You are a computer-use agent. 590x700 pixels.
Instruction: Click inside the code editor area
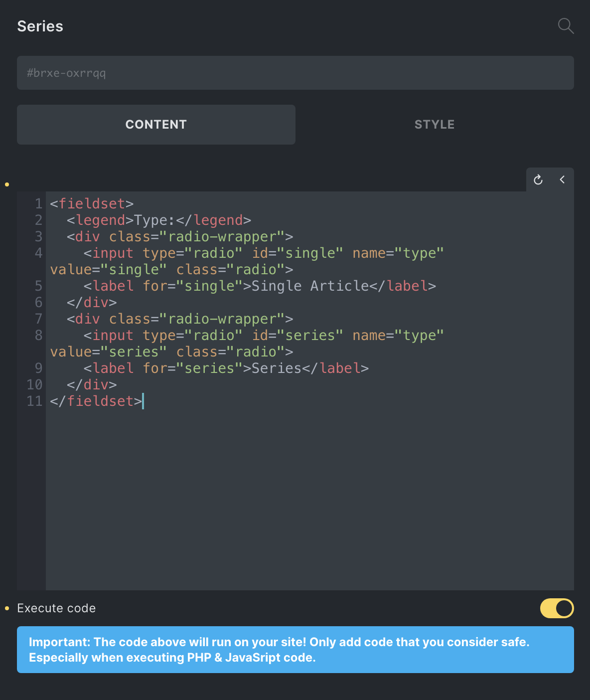point(299,474)
